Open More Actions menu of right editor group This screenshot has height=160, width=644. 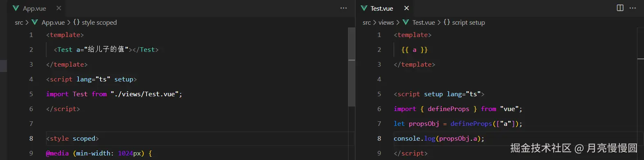[633, 8]
